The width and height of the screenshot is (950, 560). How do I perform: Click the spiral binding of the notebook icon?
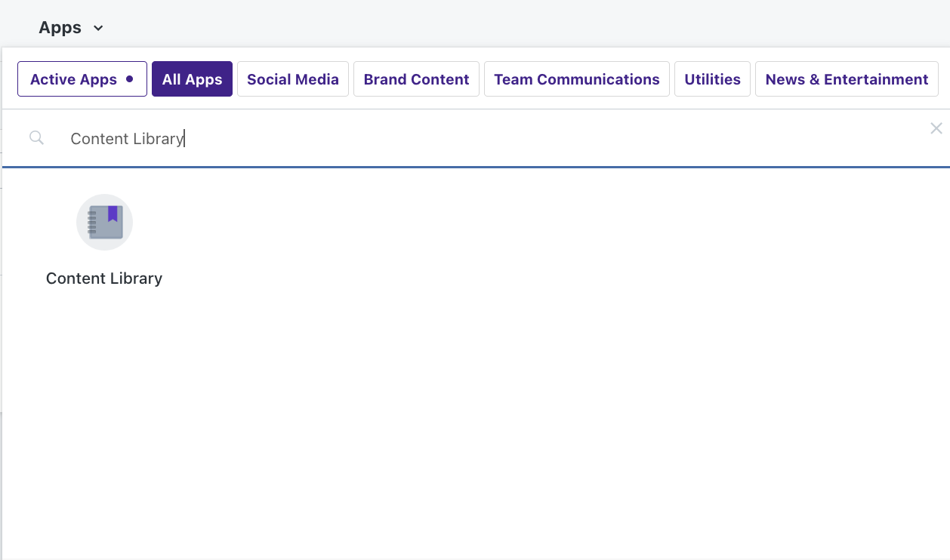pos(92,223)
